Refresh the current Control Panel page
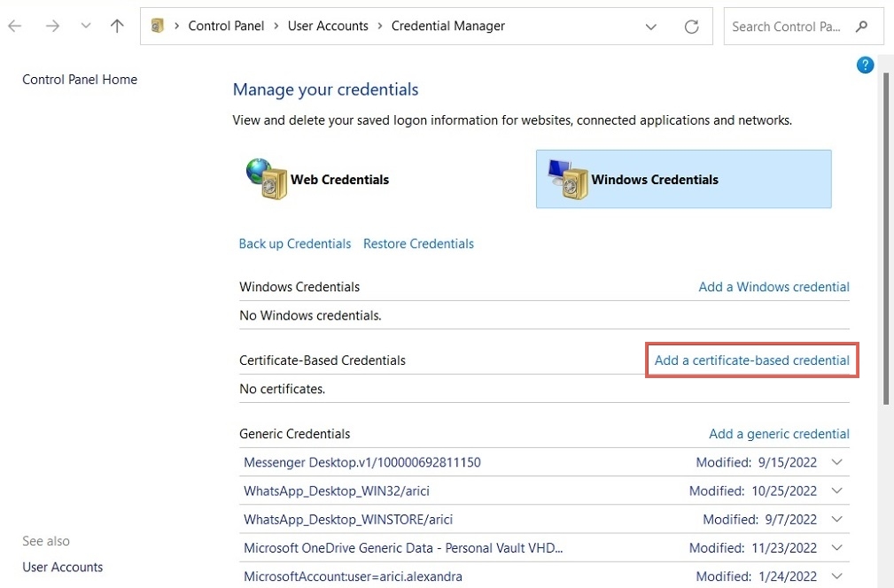 [692, 26]
